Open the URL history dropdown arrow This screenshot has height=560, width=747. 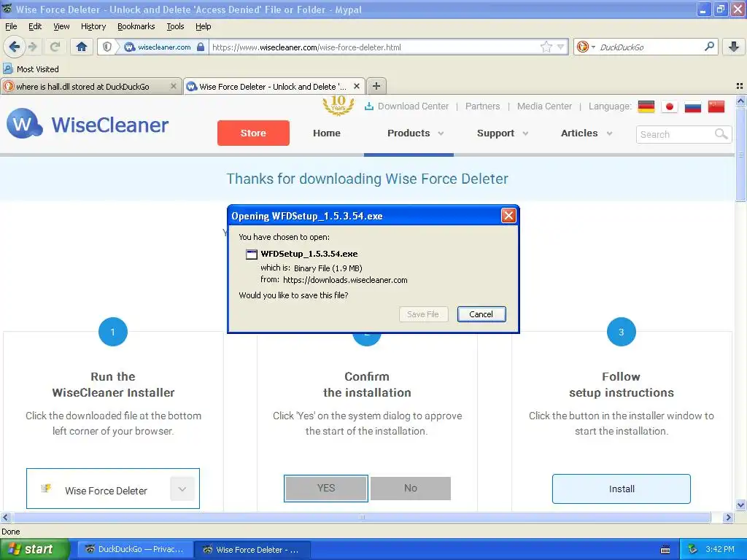pos(561,47)
